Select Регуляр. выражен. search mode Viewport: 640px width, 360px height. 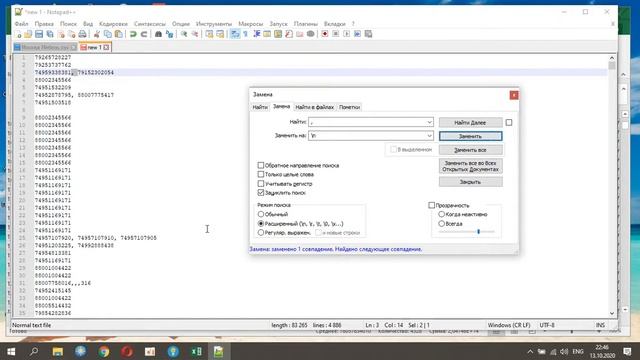[261, 233]
